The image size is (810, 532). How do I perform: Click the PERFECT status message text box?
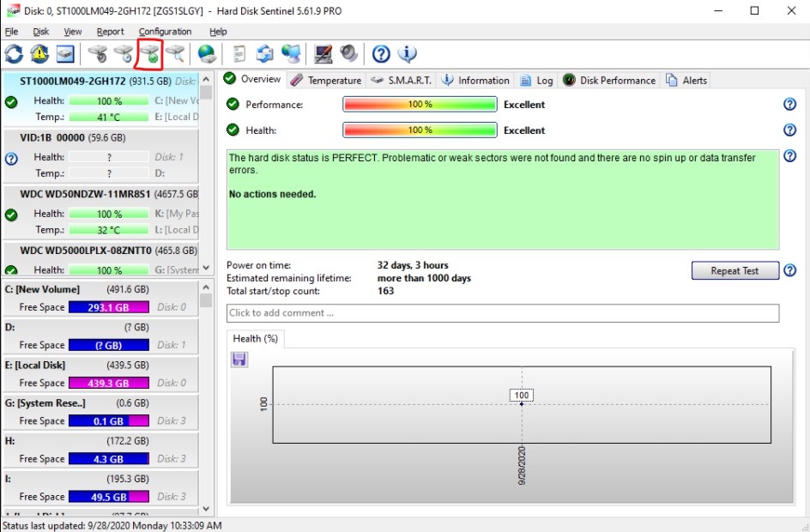tap(503, 199)
